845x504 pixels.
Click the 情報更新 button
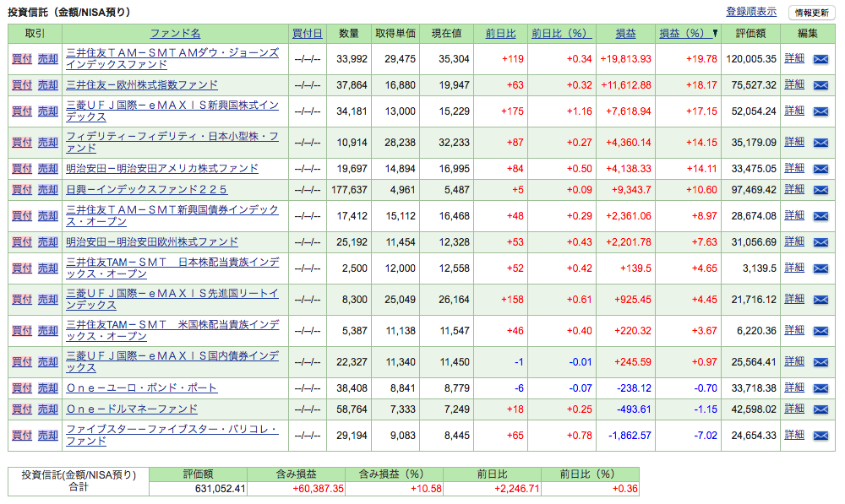(811, 13)
